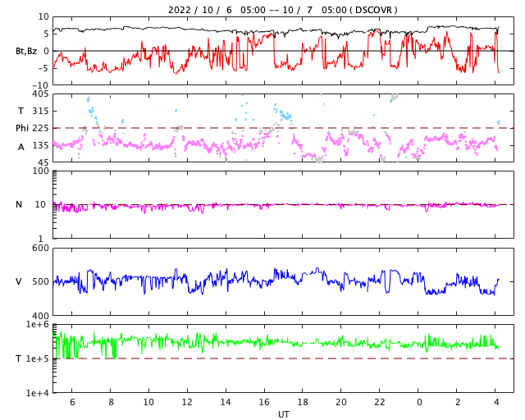525x420 pixels.
Task: Click the 'UT' x-axis label
Action: coord(283,414)
